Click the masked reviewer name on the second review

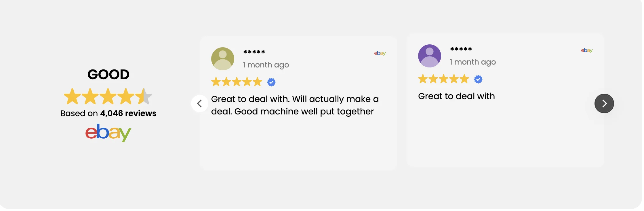point(461,49)
